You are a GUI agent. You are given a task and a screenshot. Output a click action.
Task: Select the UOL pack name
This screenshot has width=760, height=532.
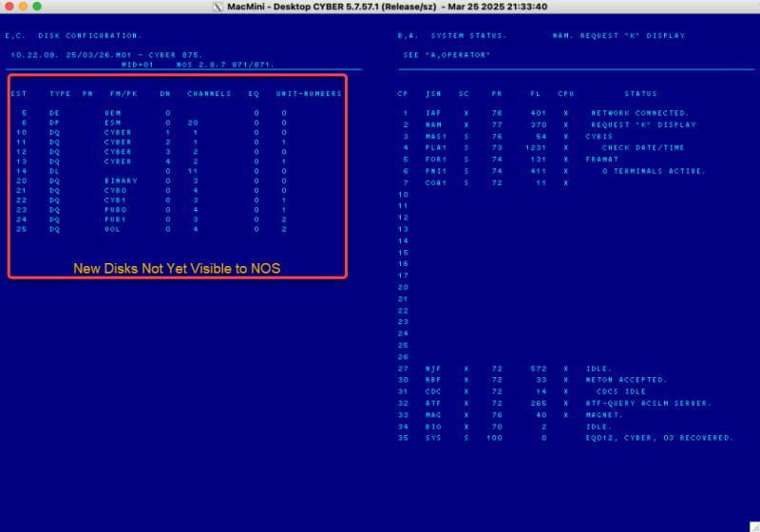click(112, 229)
